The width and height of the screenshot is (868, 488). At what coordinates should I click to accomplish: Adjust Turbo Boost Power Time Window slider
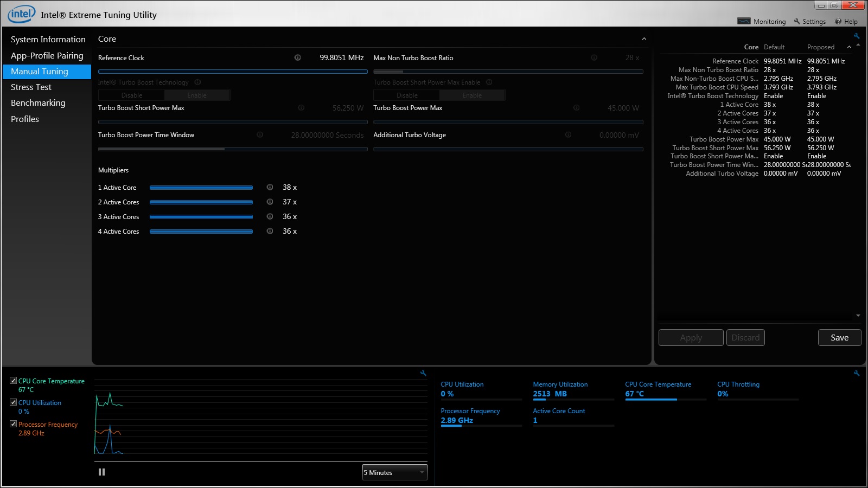click(x=233, y=149)
